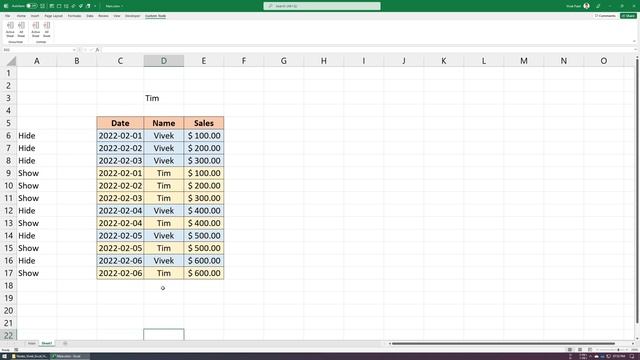Switch to the active Sheet1 tab
The height and width of the screenshot is (360, 640).
coord(47,343)
